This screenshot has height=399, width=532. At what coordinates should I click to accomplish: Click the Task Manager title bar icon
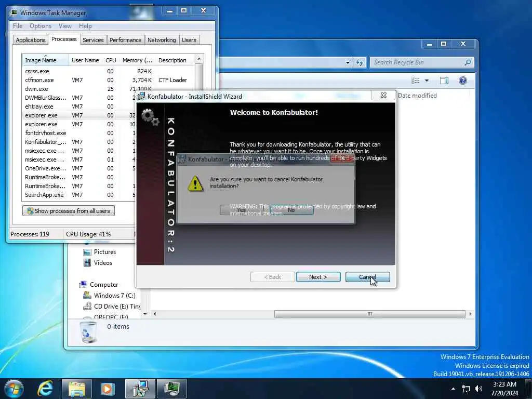(14, 13)
